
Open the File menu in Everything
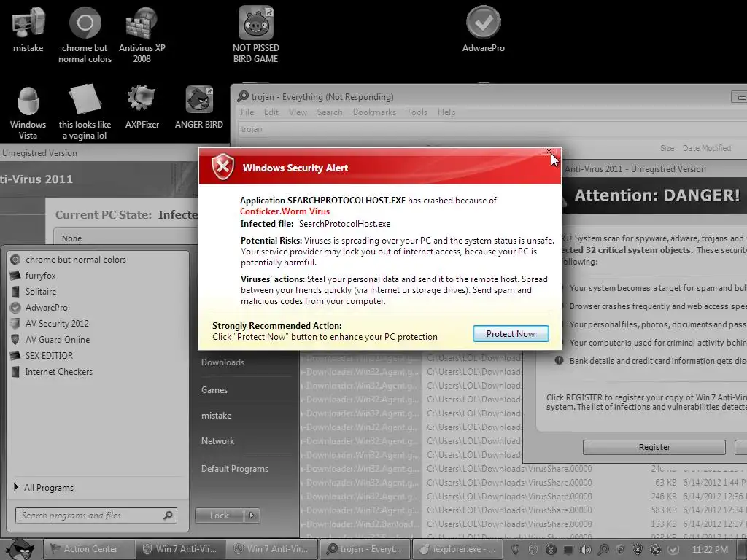(x=247, y=112)
